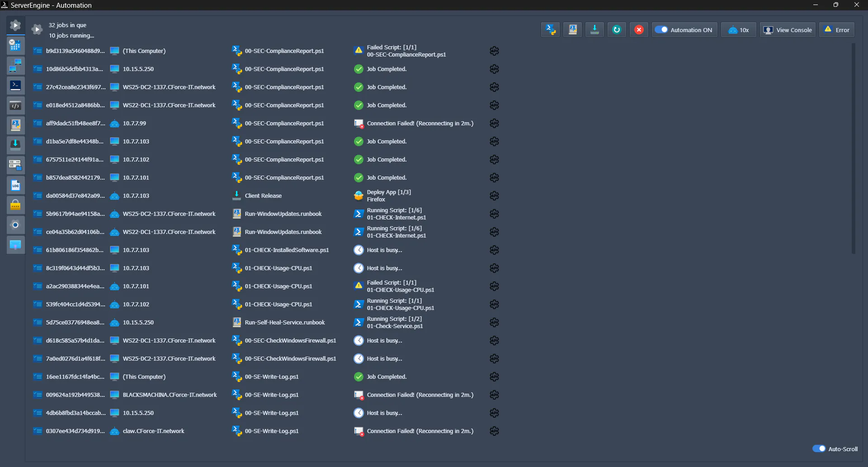The height and width of the screenshot is (467, 868).
Task: Click the toolbar refresh icon
Action: (617, 30)
